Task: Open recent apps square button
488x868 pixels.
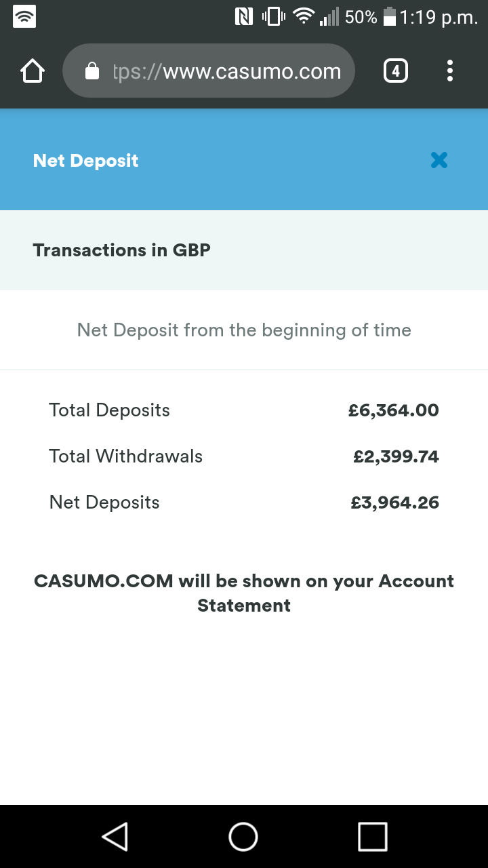Action: pos(373,836)
